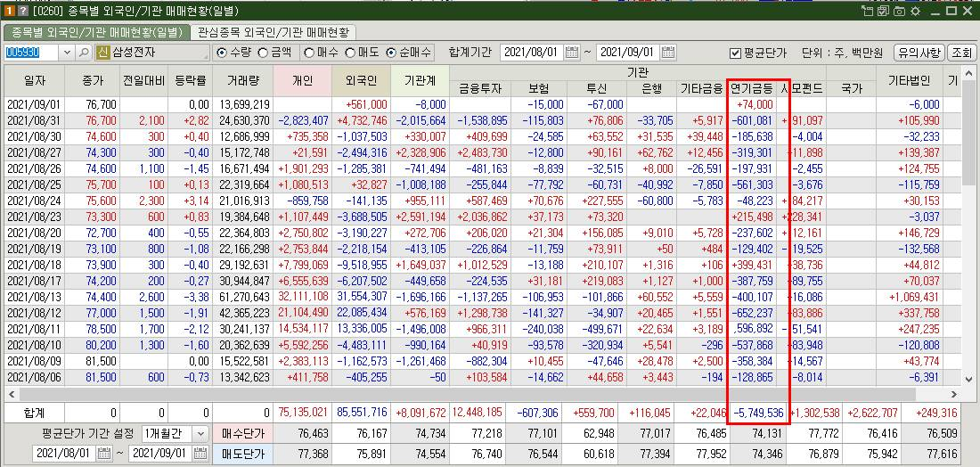This screenshot has height=467, width=980.
Task: Switch to 종목별 외국인/기관 매매현황(일별) tab
Action: point(97,32)
